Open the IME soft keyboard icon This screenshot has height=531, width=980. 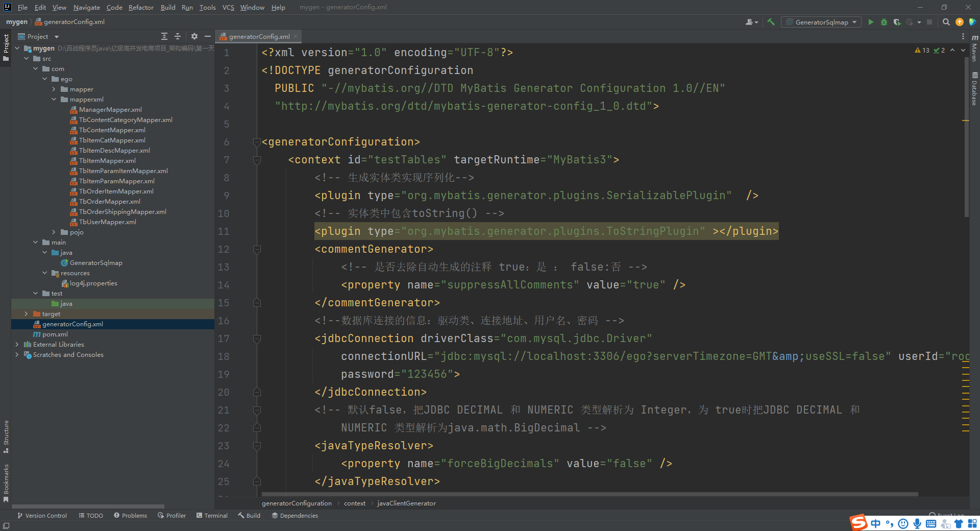tap(931, 523)
